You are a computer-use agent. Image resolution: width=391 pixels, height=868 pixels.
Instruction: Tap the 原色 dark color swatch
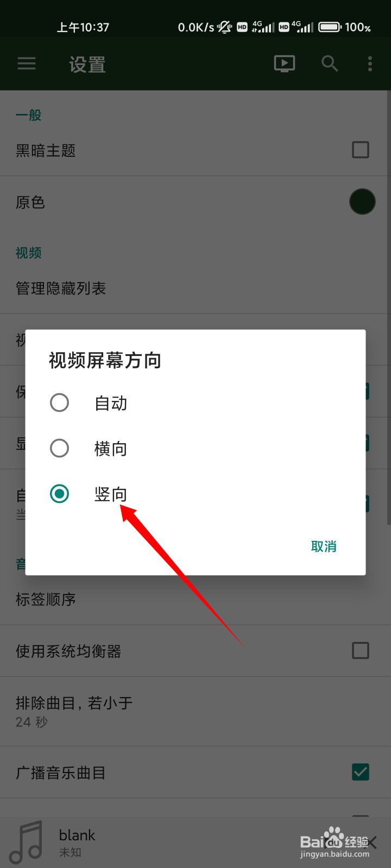pyautogui.click(x=362, y=202)
